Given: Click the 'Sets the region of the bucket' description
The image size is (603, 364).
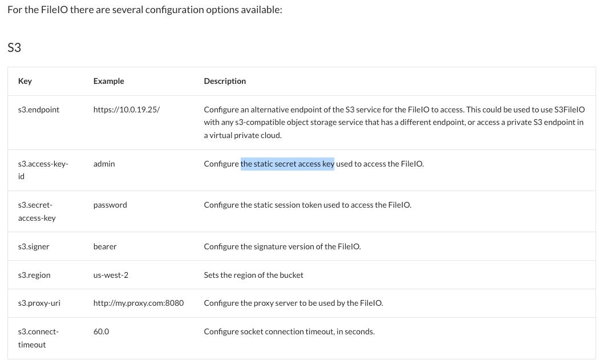Looking at the screenshot, I should pos(253,275).
